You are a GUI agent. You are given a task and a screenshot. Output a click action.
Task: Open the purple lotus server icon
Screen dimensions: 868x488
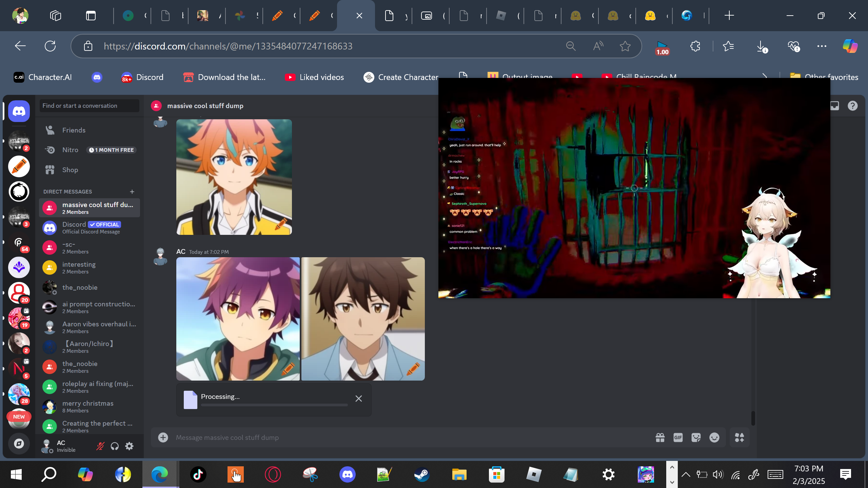tap(19, 267)
